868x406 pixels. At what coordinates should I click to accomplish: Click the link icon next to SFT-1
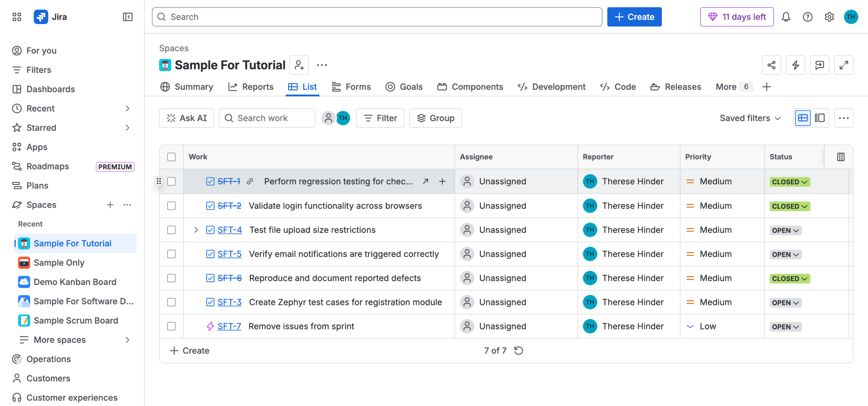[250, 181]
